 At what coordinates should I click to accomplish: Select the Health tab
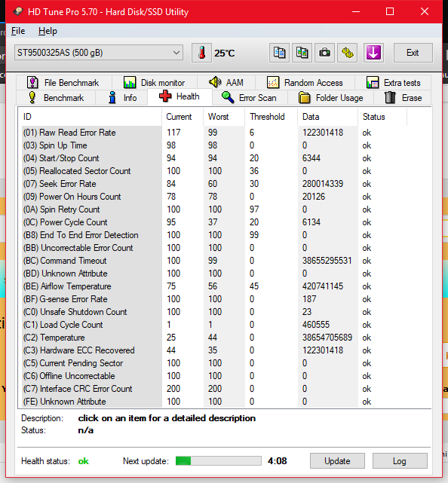[x=180, y=96]
